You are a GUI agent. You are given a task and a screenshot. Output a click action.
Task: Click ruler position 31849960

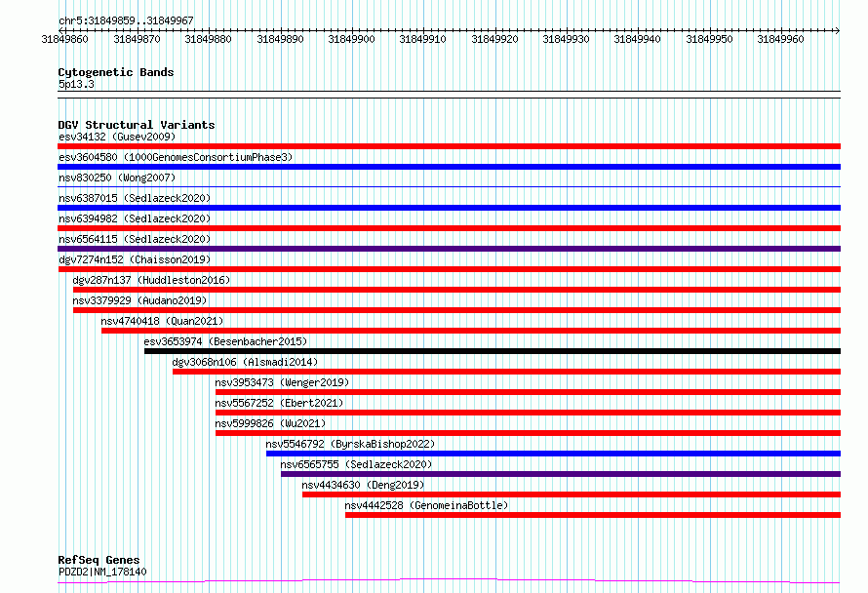(780, 39)
